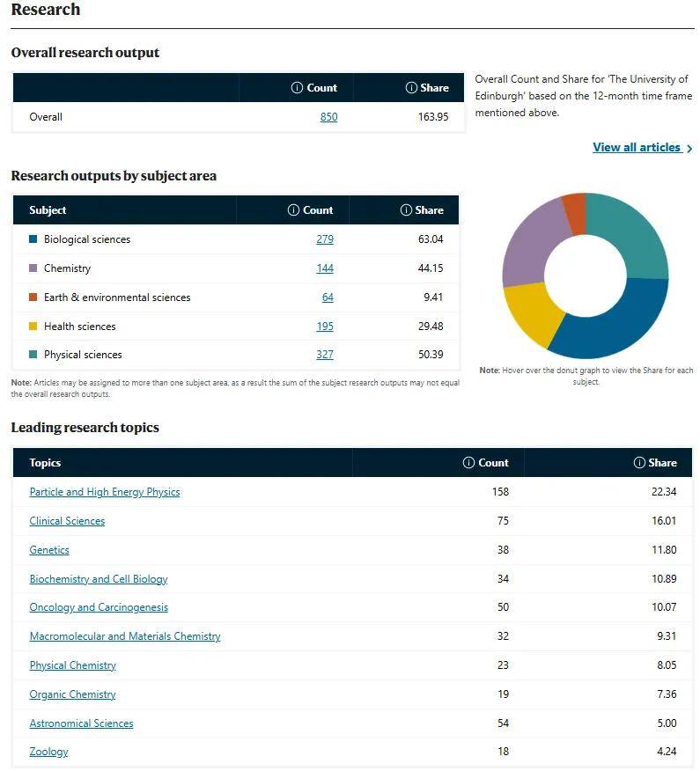Click the View all articles arrow chevron
700x771 pixels.
click(689, 149)
